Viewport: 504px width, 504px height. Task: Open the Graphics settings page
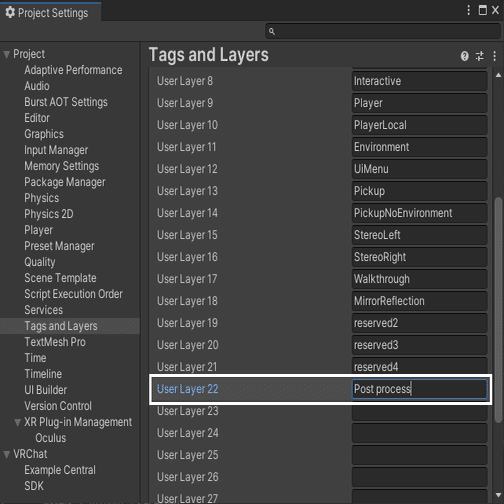[44, 134]
